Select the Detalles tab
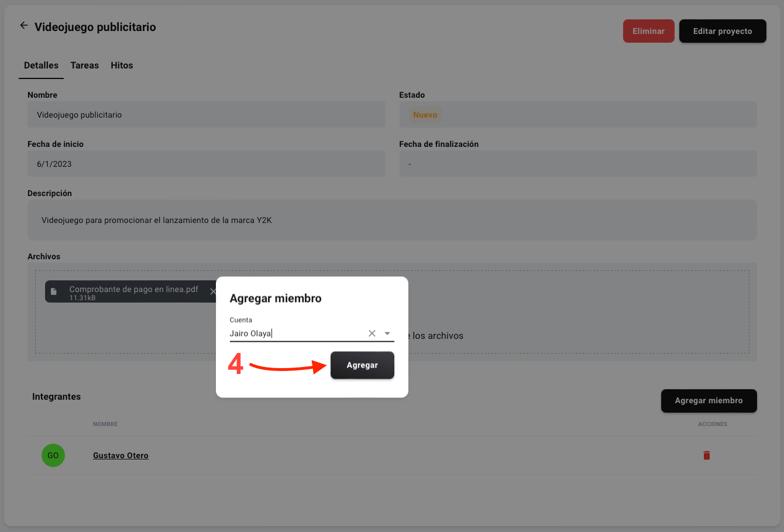Screen dimensions: 784x532 pyautogui.click(x=41, y=66)
